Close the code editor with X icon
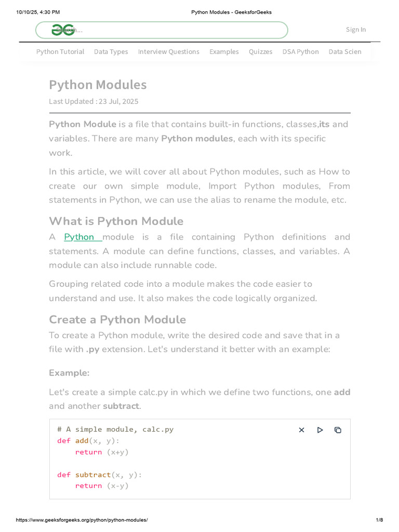This screenshot has height=532, width=399. (x=301, y=430)
